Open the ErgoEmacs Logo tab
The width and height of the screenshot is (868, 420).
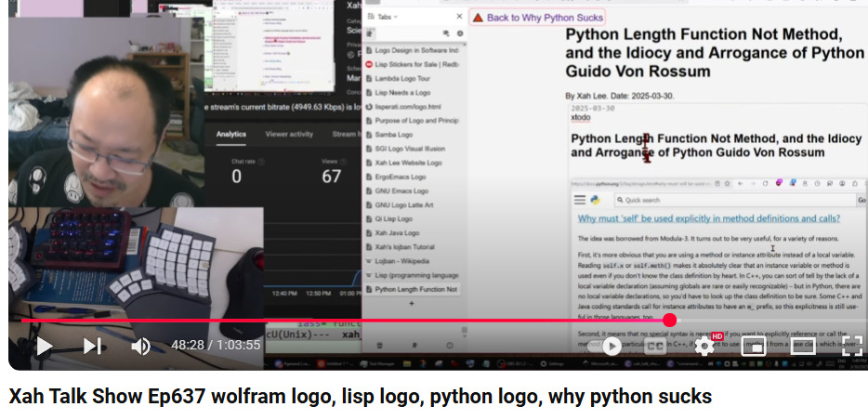[413, 177]
